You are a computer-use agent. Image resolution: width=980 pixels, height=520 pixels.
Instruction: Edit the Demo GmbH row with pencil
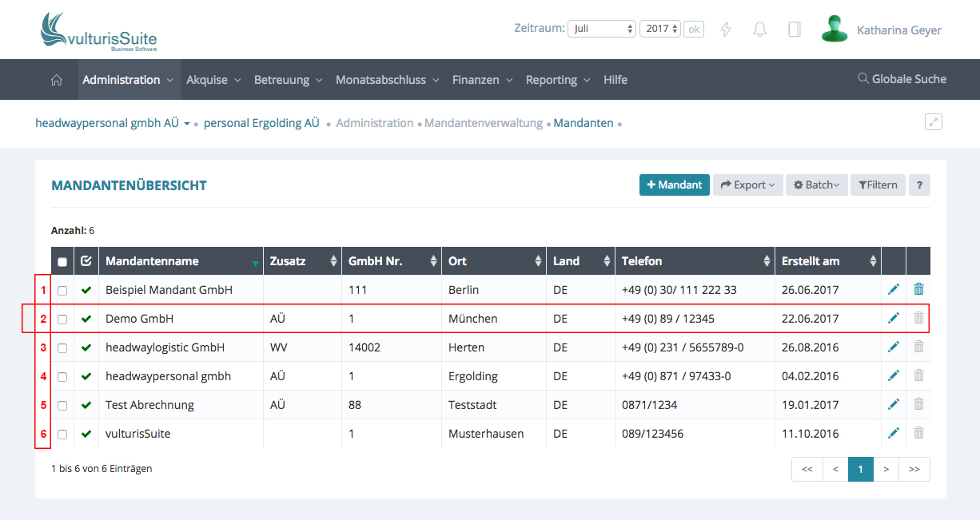(894, 318)
